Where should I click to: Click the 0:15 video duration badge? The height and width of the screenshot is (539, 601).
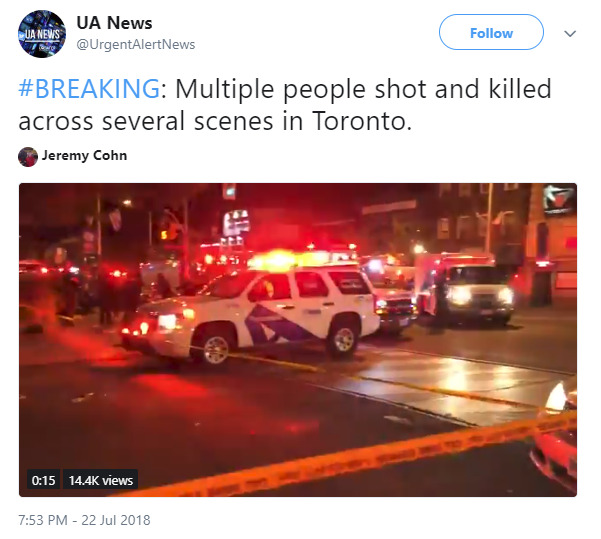click(x=43, y=480)
